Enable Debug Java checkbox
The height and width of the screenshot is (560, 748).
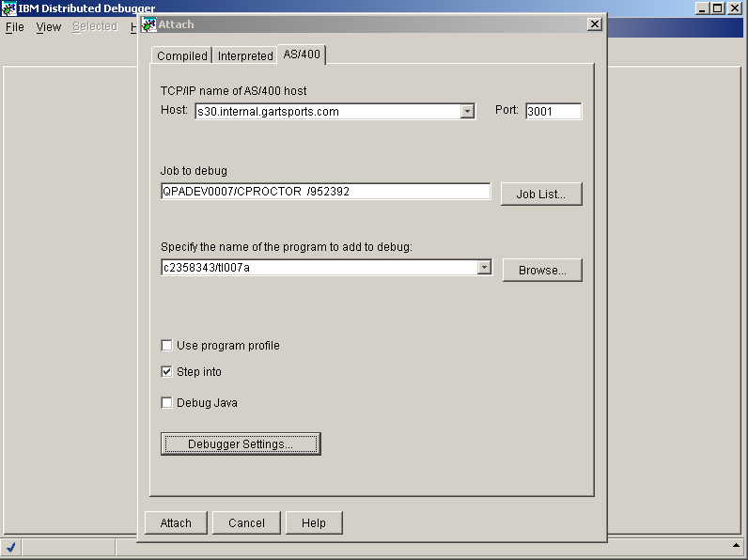point(166,402)
